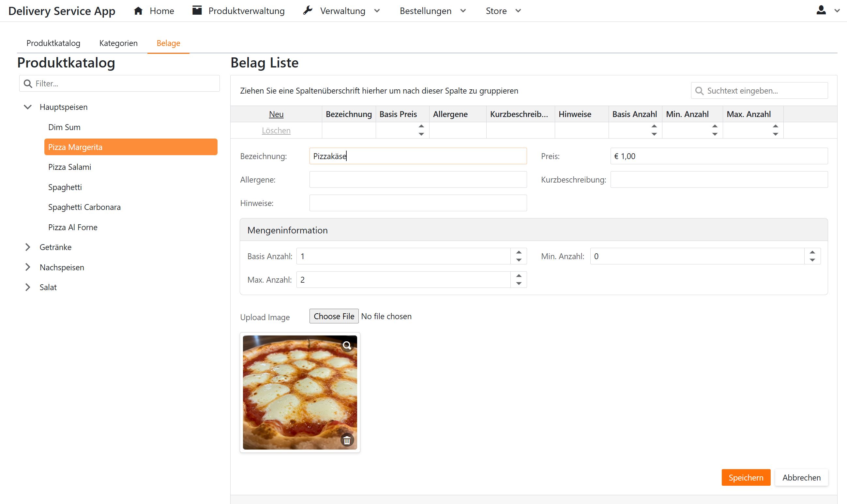The height and width of the screenshot is (504, 847).
Task: Click the Verwaltung wrench icon
Action: tap(308, 10)
